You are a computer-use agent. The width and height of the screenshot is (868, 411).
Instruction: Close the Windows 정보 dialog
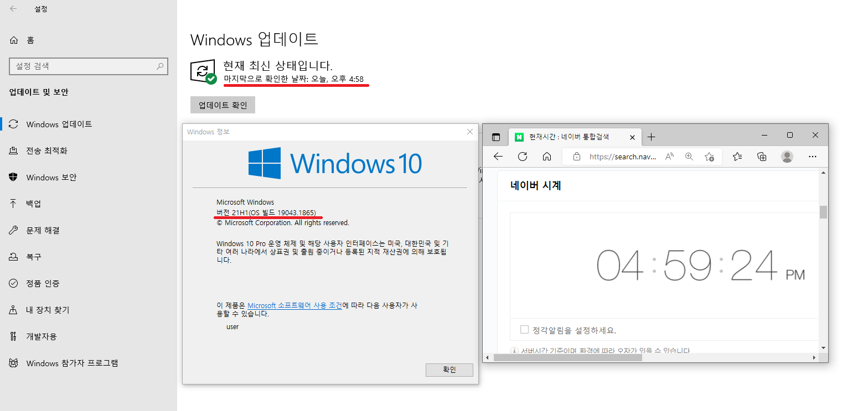[x=470, y=132]
